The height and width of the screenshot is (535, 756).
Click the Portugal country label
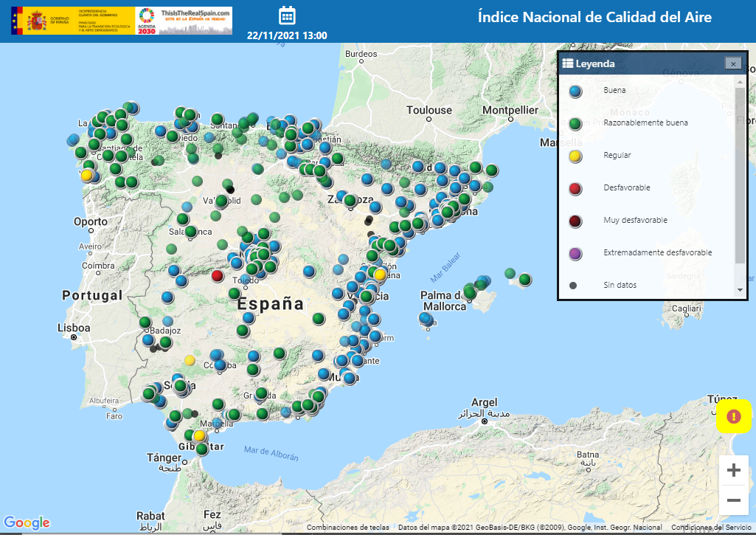pos(92,295)
